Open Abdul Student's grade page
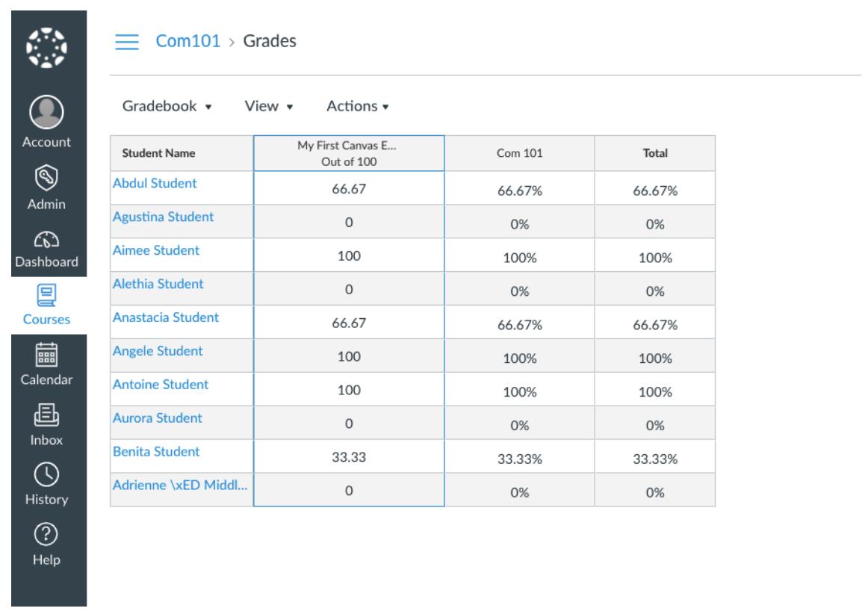 tap(154, 182)
